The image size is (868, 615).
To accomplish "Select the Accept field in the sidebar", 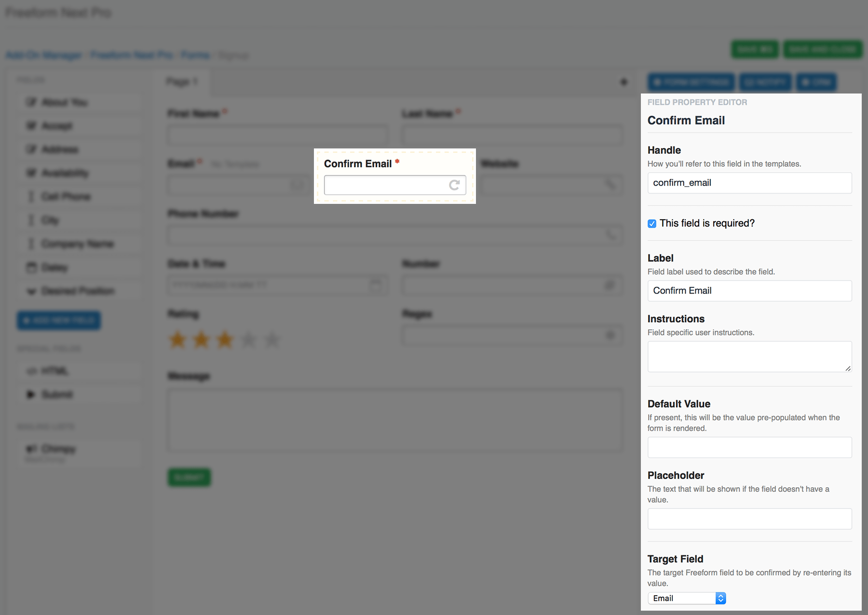I will 80,126.
